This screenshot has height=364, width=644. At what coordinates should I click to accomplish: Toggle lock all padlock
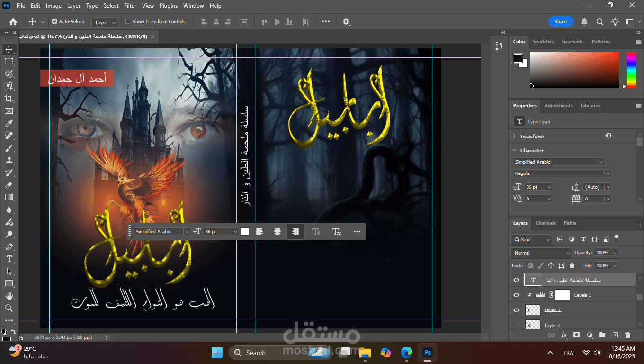572,266
